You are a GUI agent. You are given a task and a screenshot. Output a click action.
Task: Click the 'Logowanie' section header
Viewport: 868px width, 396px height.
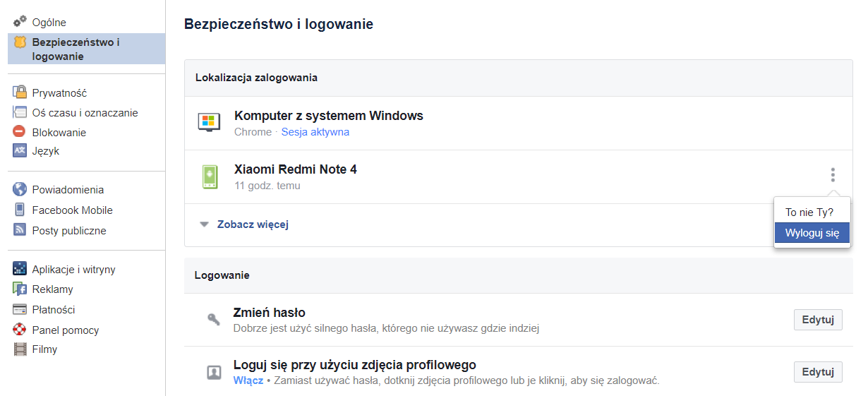click(x=222, y=275)
